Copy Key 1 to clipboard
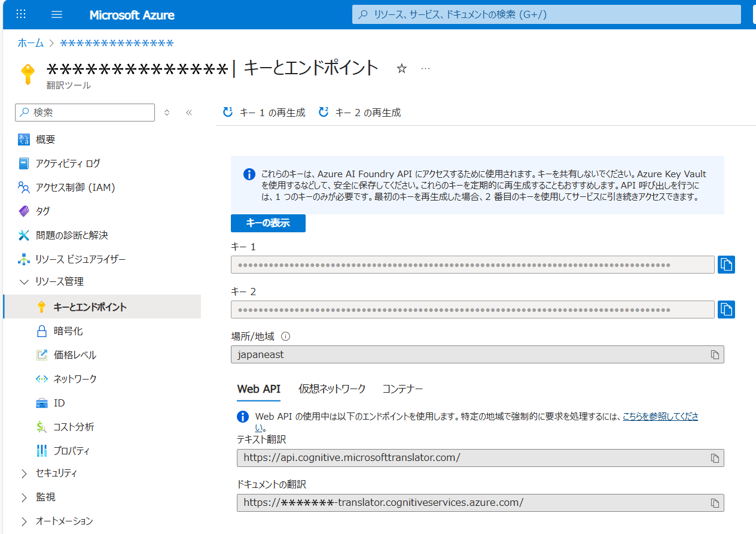The width and height of the screenshot is (756, 534). click(726, 265)
